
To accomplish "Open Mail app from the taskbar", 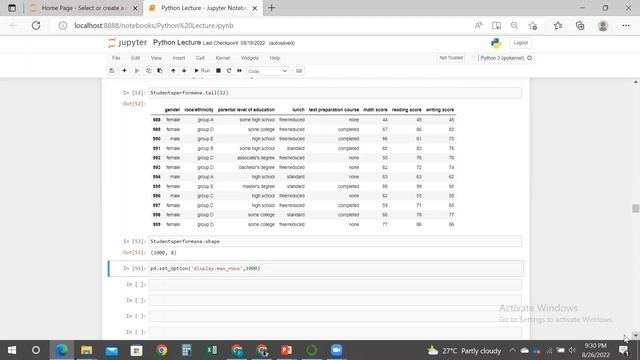I will pos(111,350).
